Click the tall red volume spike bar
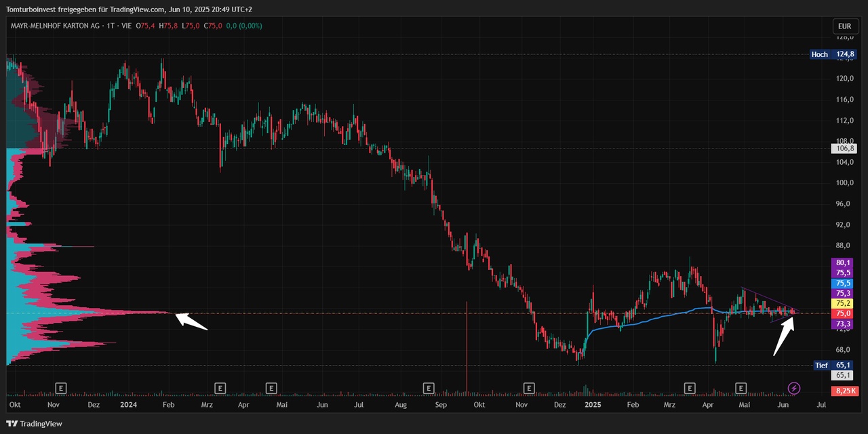 coord(467,347)
